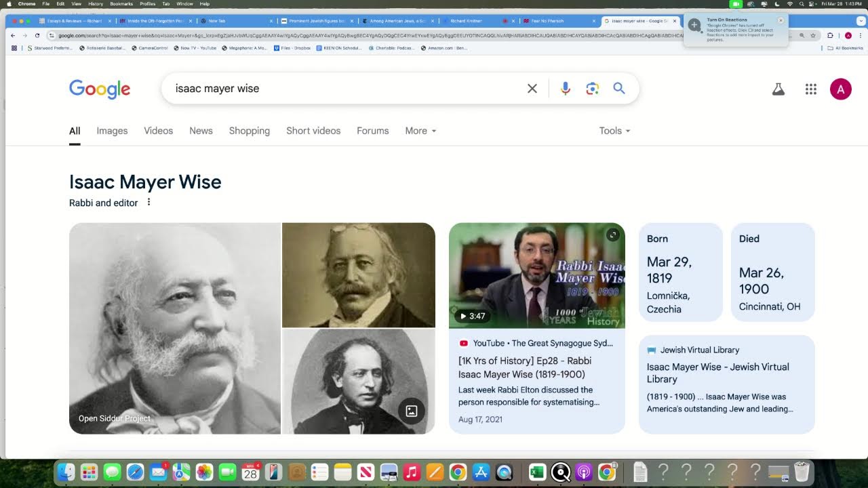This screenshot has width=868, height=488.
Task: Open the Tools dropdown
Action: [614, 131]
